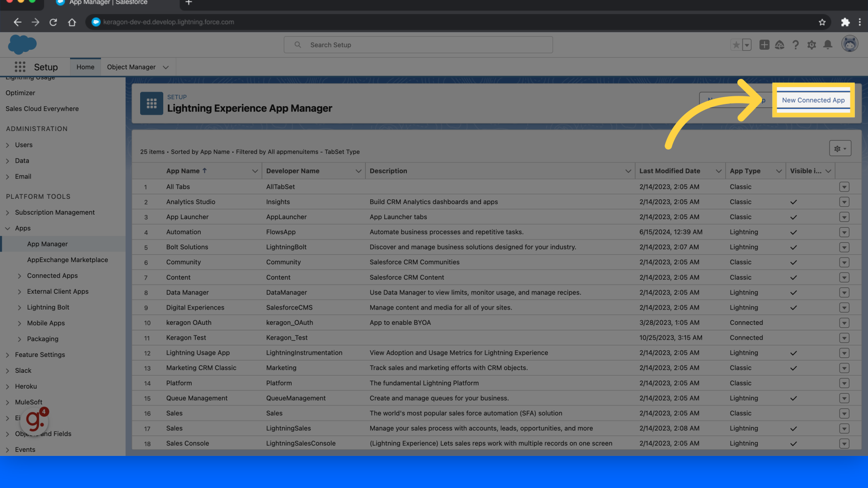Open the favorites list dropdown arrow

(747, 45)
